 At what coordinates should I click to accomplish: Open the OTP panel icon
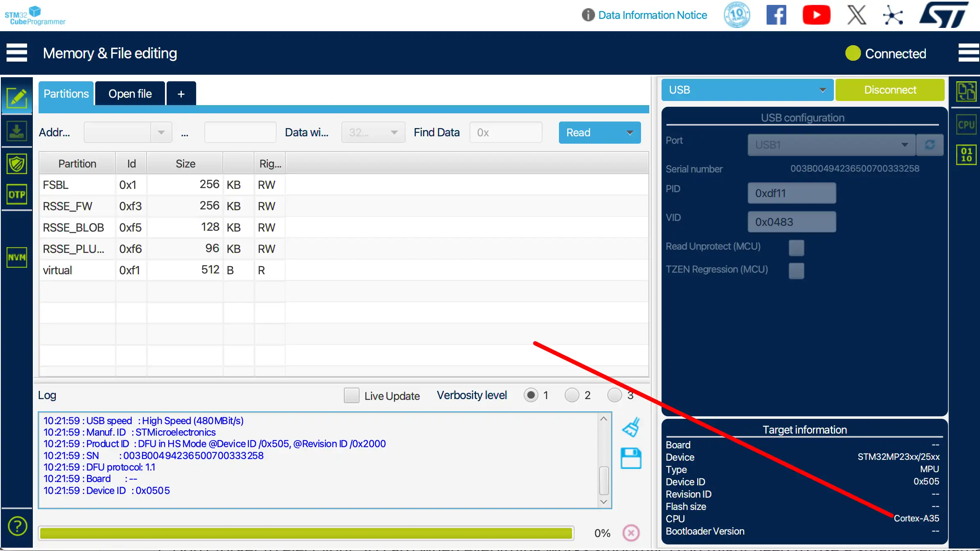tap(17, 194)
